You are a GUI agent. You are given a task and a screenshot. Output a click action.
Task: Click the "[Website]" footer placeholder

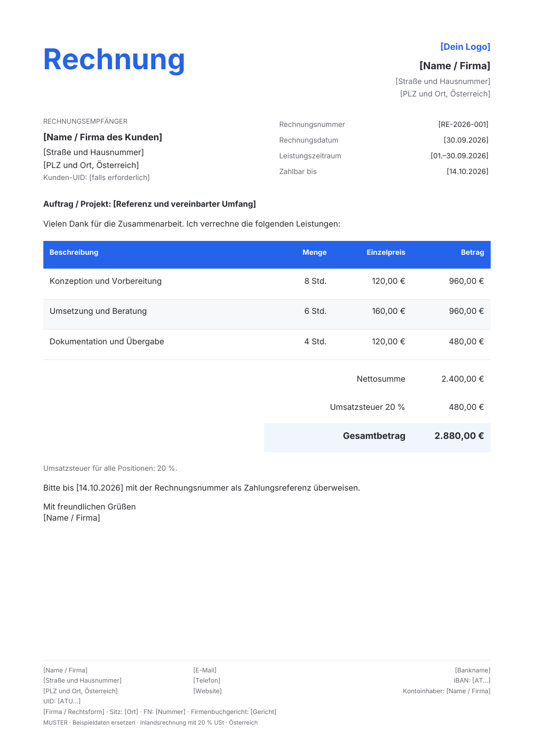coord(208,691)
